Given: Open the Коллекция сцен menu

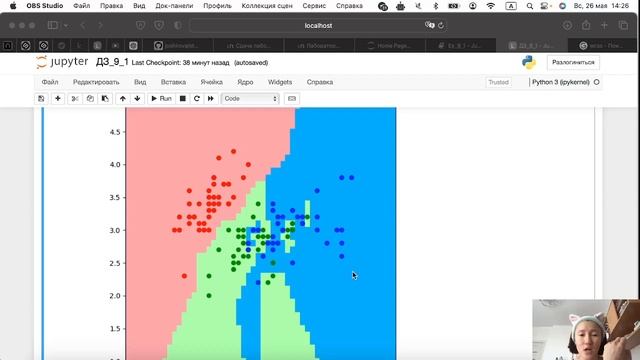Looking at the screenshot, I should 267,6.
